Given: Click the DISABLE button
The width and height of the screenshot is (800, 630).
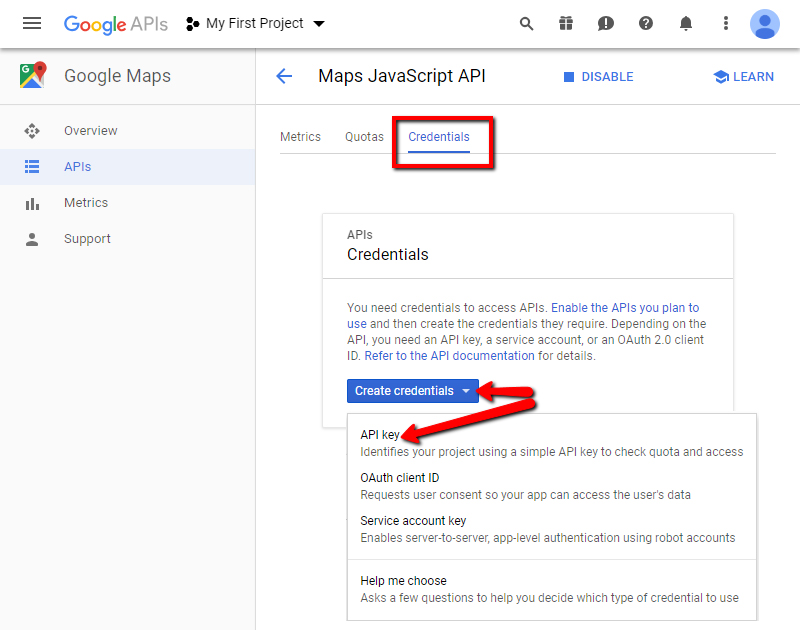Looking at the screenshot, I should 598,76.
